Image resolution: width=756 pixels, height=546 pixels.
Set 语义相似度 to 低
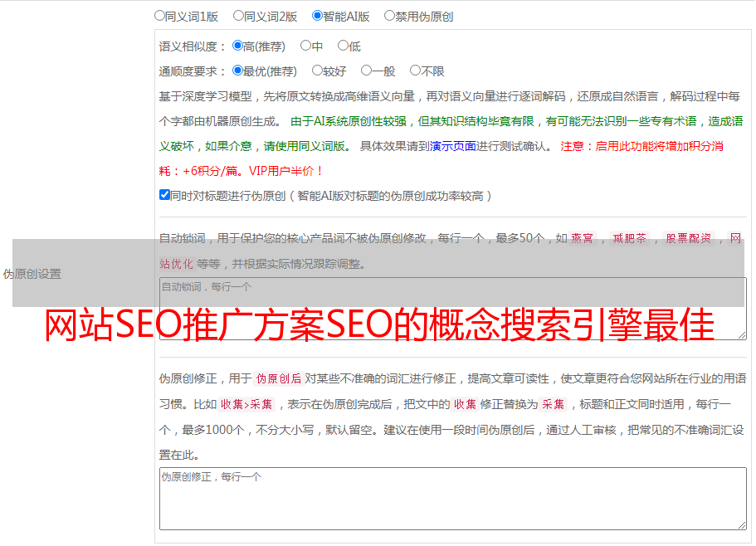click(343, 46)
